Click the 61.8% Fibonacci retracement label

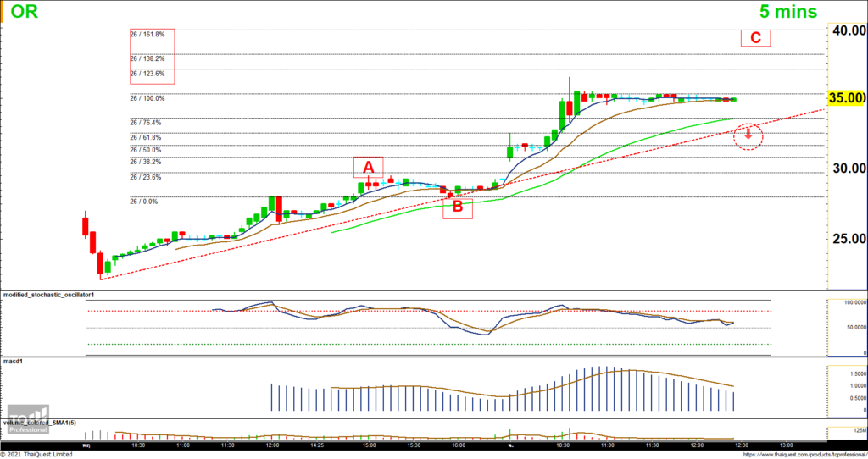[x=146, y=137]
